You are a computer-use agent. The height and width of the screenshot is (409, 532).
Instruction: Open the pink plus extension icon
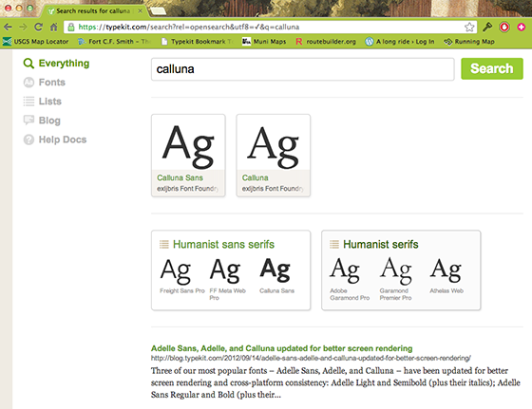522,27
